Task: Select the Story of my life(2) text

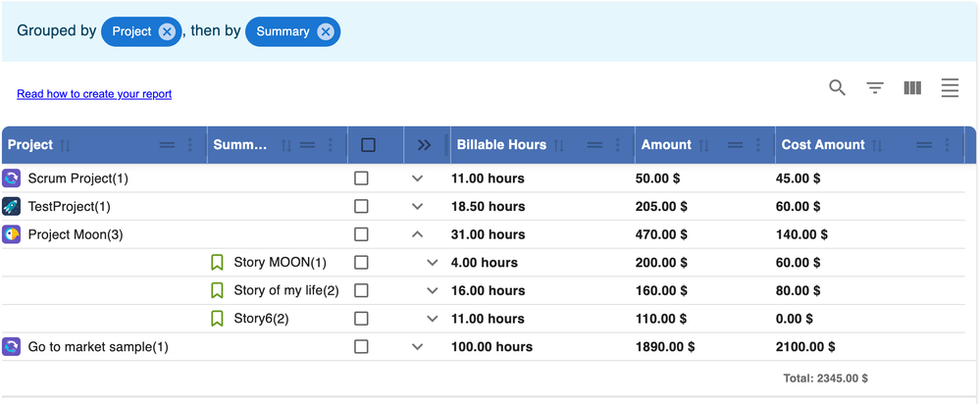Action: 286,290
